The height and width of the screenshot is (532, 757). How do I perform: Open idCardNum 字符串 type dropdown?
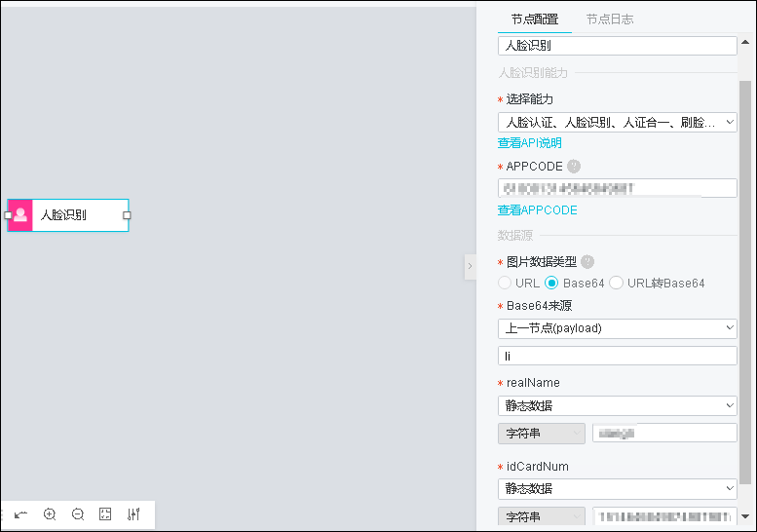point(541,516)
